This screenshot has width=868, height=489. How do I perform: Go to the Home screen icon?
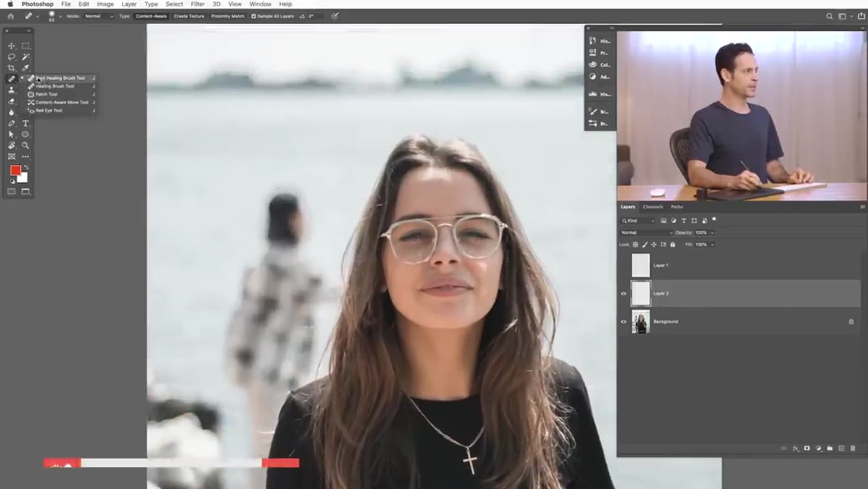coord(10,16)
